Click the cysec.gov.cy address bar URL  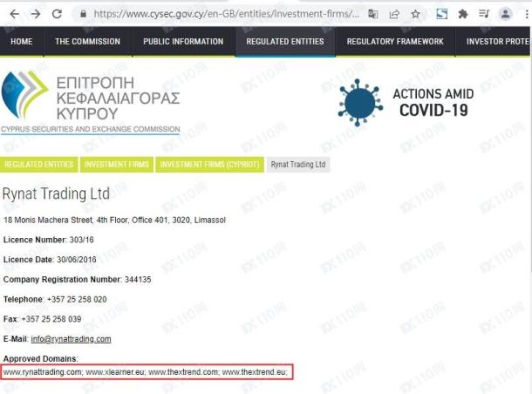[x=226, y=14]
